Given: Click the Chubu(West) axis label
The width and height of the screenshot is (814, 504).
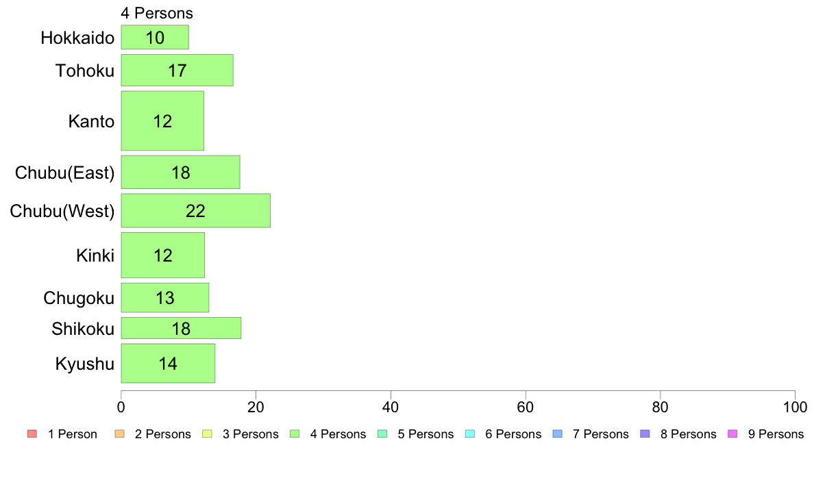Looking at the screenshot, I should [62, 211].
